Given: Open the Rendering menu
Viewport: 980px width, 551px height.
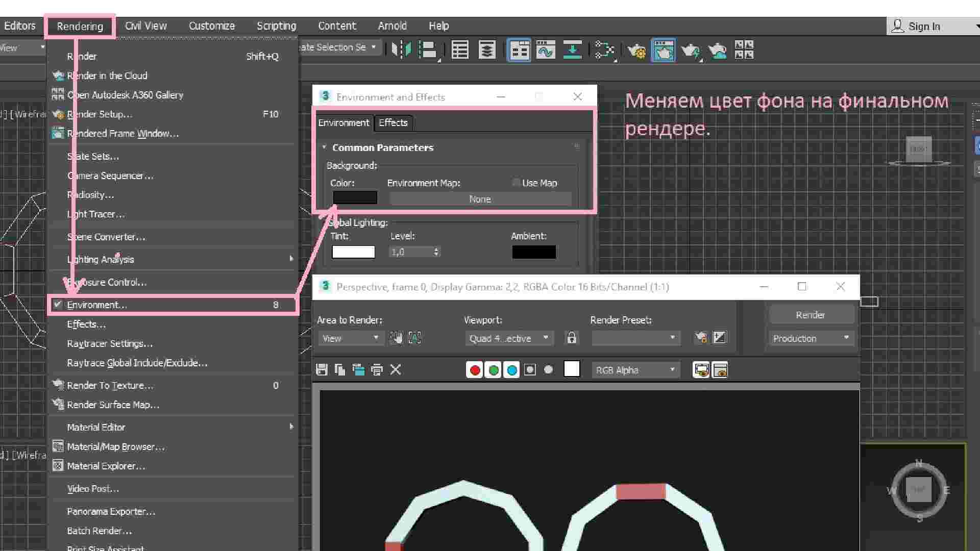Looking at the screenshot, I should 80,27.
